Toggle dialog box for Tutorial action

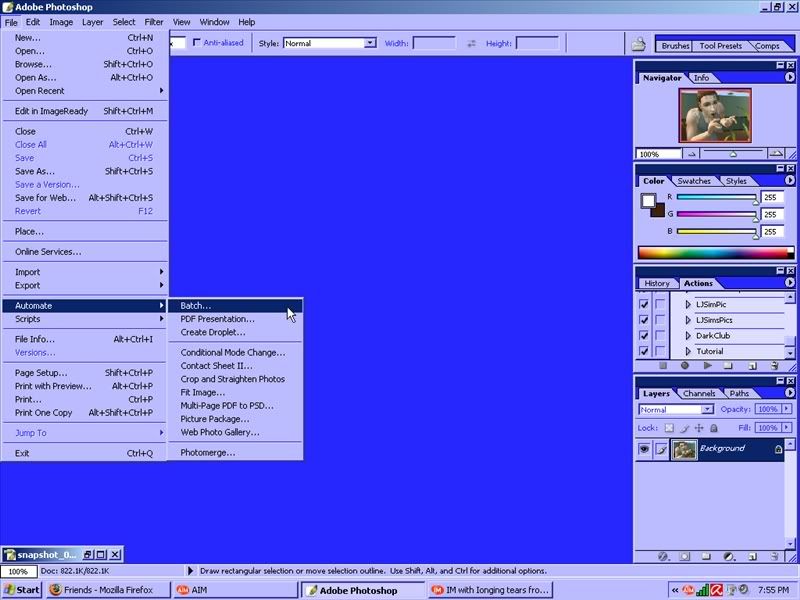660,351
